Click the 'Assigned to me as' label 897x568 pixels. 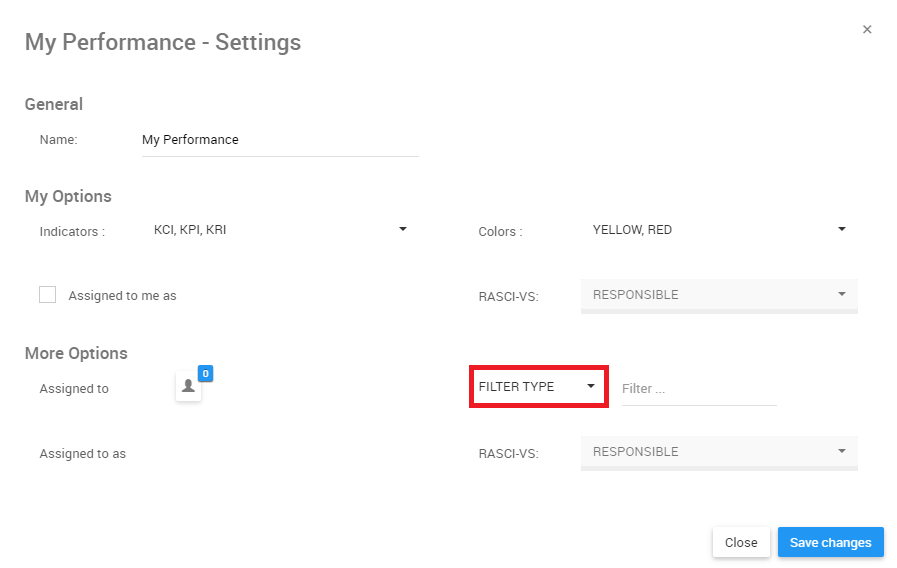pyautogui.click(x=122, y=296)
